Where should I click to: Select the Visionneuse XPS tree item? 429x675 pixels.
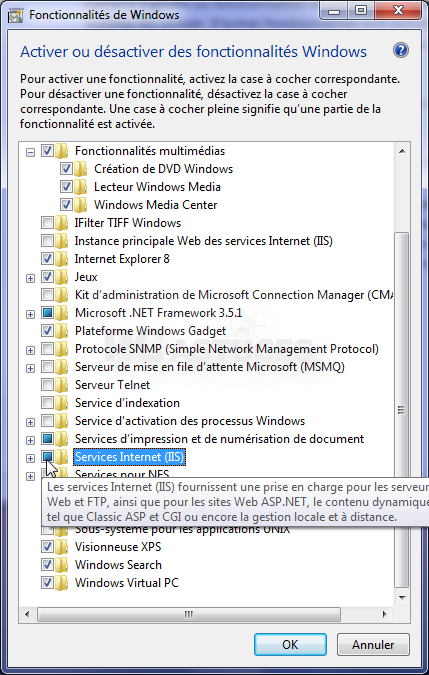click(118, 547)
